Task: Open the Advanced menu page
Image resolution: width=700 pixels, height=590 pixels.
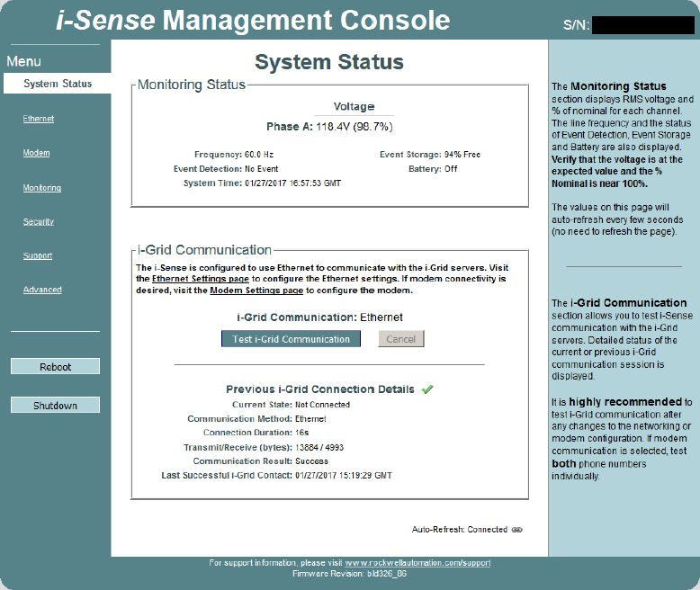Action: pyautogui.click(x=42, y=290)
